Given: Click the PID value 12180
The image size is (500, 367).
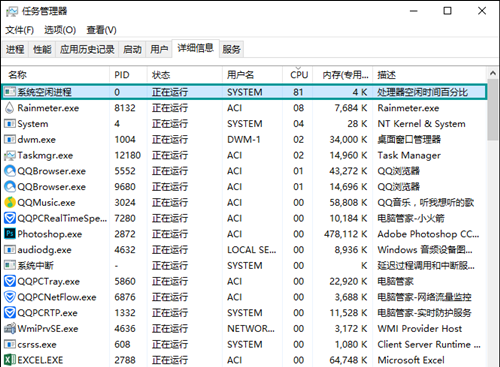Looking at the screenshot, I should click(x=128, y=155).
